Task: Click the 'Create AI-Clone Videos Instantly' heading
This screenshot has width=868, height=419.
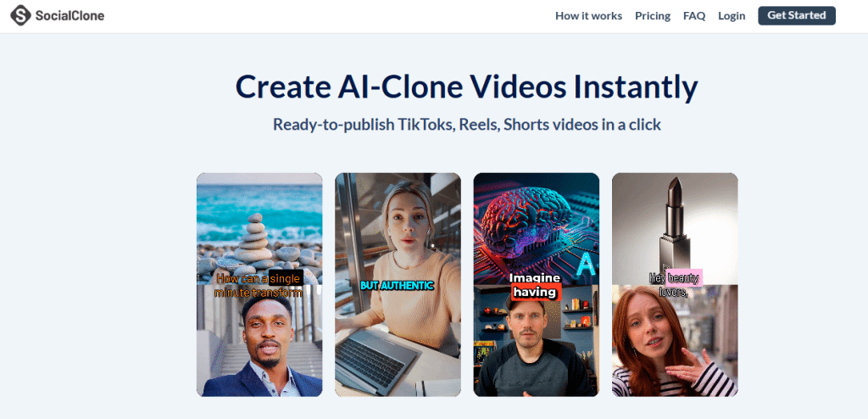Action: (x=466, y=87)
